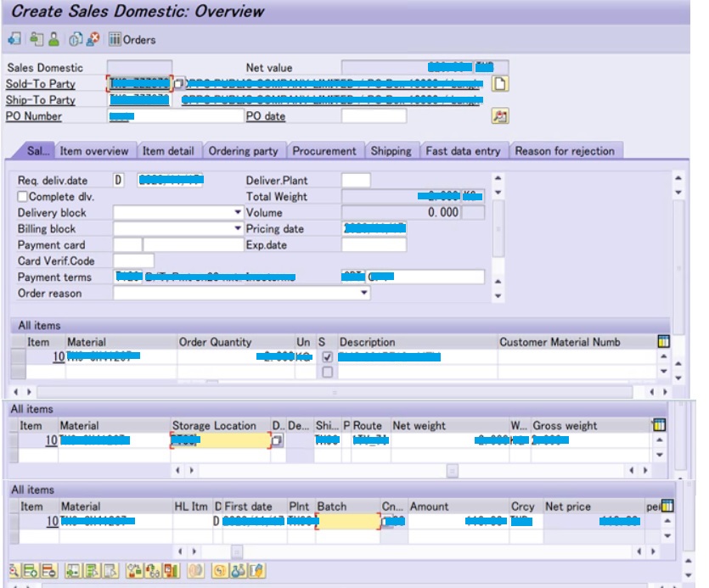Open the table settings icon in first All items grid
This screenshot has height=588, width=709.
point(663,341)
